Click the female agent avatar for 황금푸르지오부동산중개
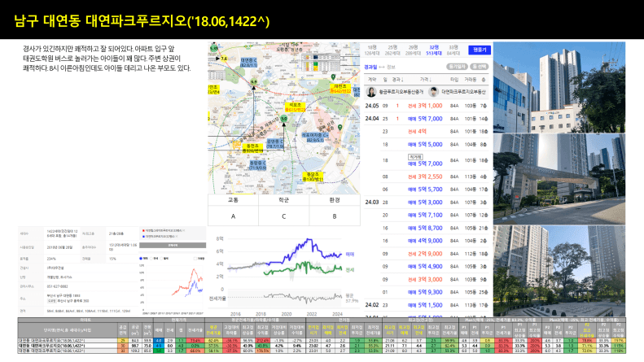The height and width of the screenshot is (362, 644). pyautogui.click(x=371, y=92)
